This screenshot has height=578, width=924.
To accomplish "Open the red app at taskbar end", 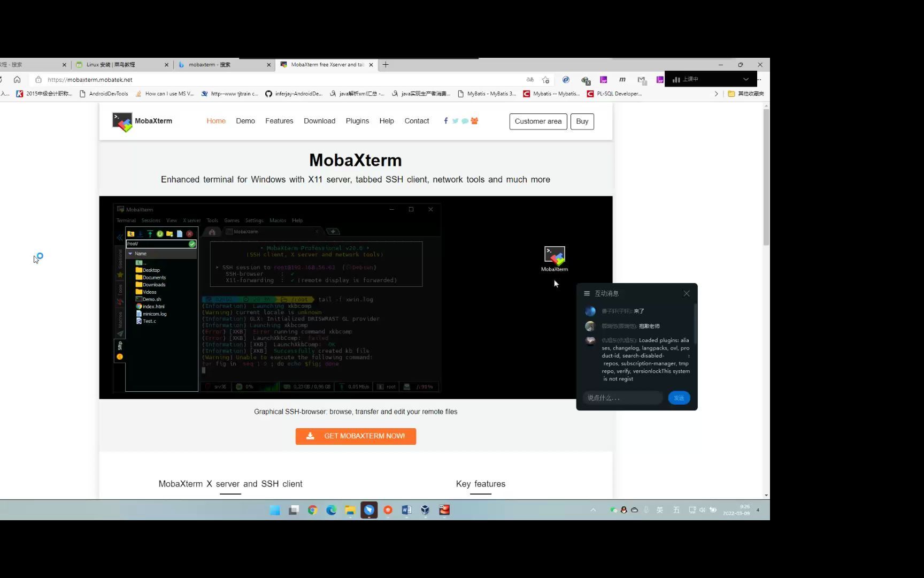I will [444, 510].
